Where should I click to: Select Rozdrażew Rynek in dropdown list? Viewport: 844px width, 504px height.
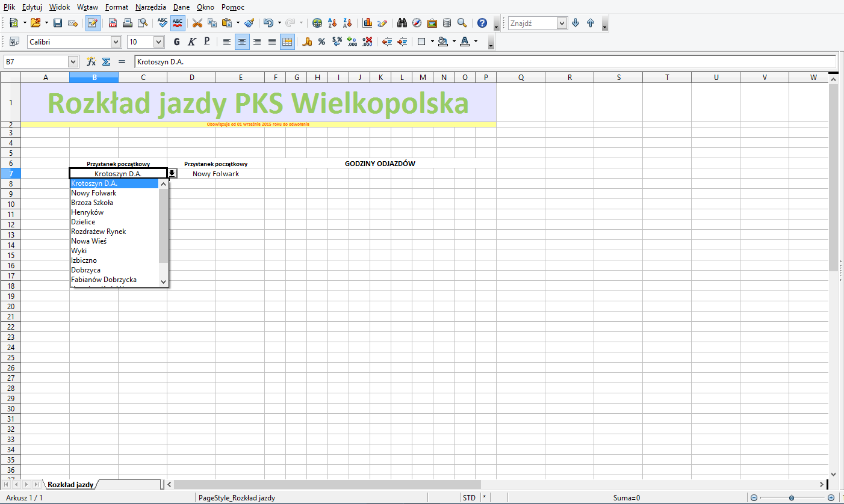(x=114, y=232)
